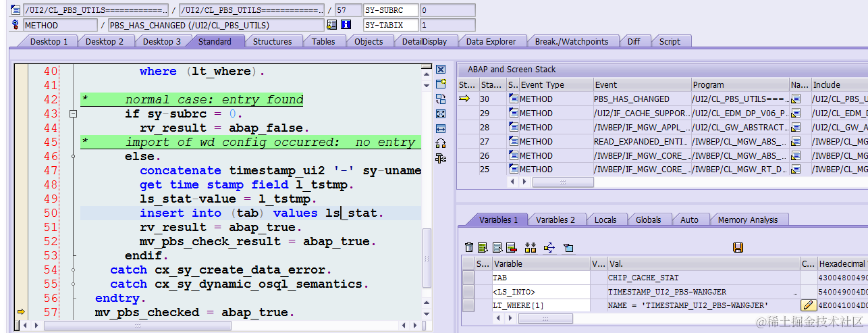Click the orange save disk icon

[738, 248]
